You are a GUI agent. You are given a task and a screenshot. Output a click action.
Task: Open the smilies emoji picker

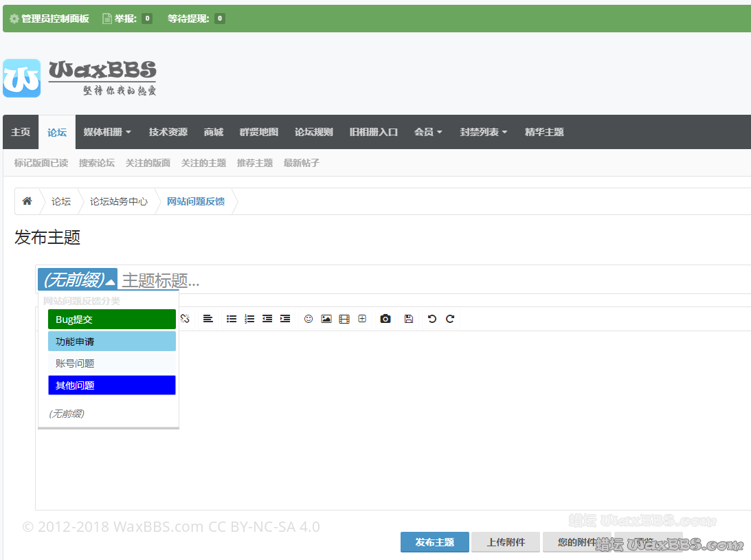309,319
